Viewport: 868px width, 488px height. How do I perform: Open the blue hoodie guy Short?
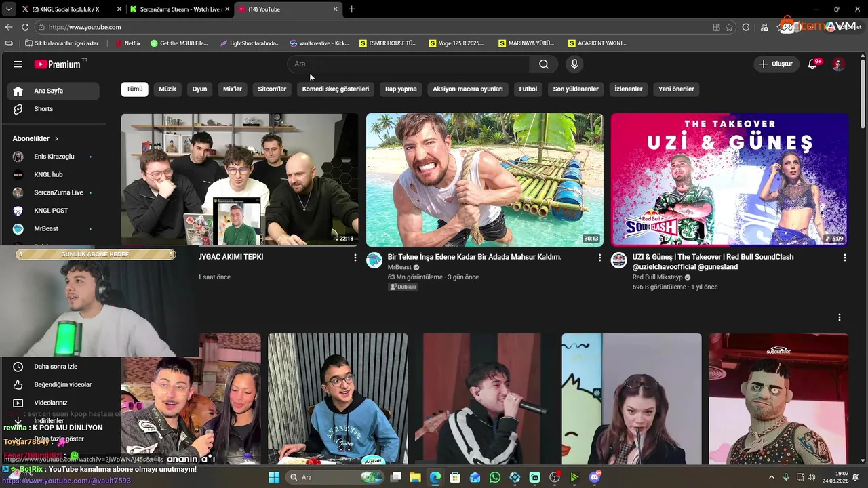coord(337,399)
